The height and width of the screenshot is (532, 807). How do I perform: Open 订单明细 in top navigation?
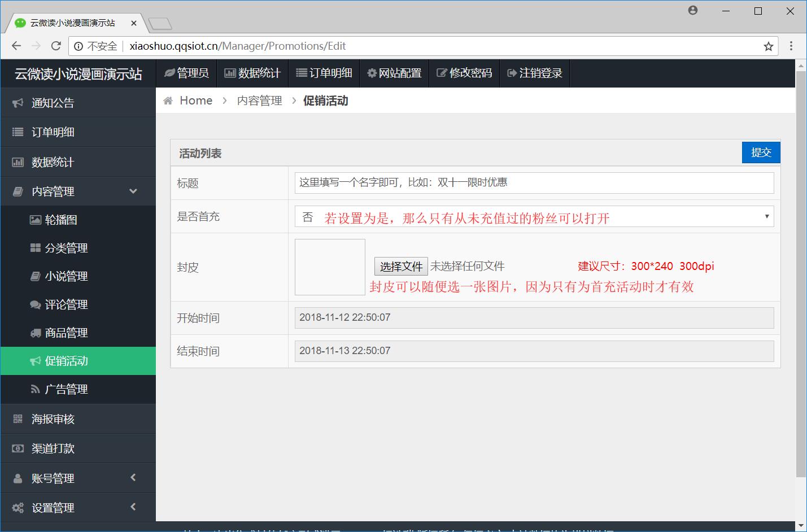point(324,73)
